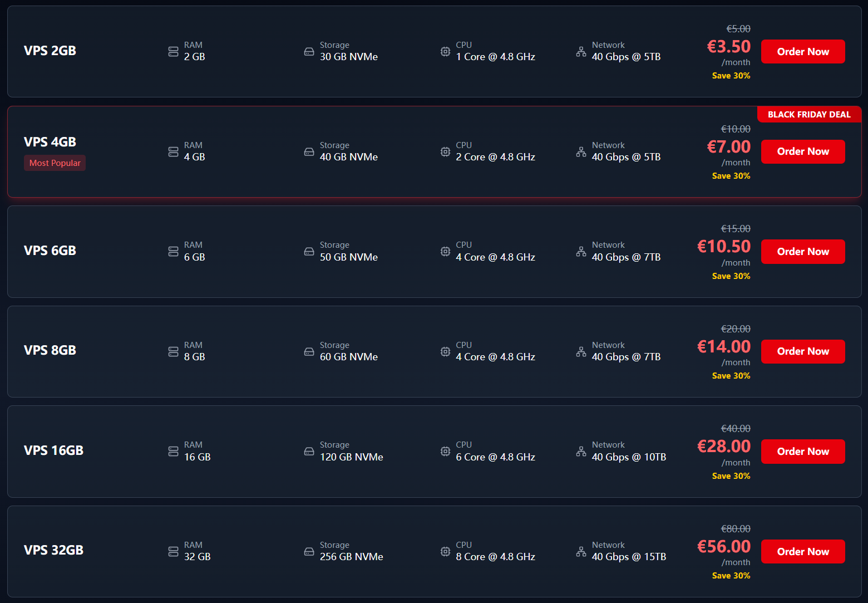Select the VPS 8GB plan title
868x603 pixels.
50,350
